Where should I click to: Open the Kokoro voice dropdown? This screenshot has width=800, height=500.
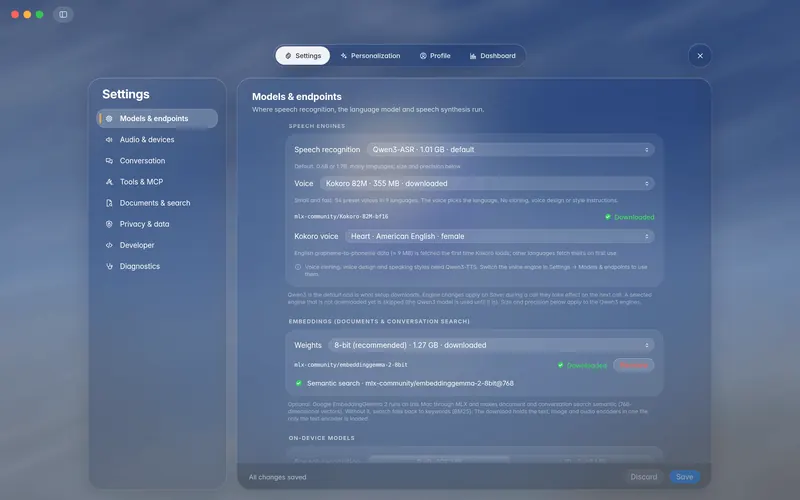point(499,236)
